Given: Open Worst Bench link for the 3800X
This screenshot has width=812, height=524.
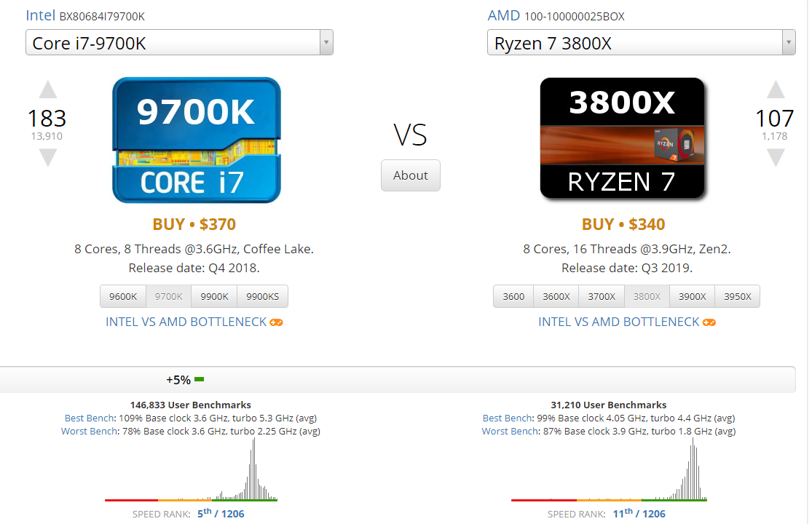Looking at the screenshot, I should click(510, 431).
